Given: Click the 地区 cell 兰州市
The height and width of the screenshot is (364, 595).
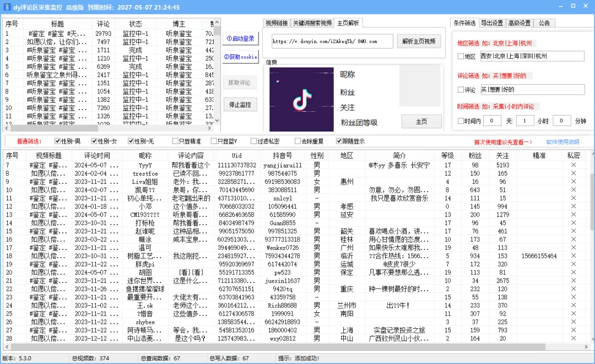Looking at the screenshot, I should (x=347, y=305).
